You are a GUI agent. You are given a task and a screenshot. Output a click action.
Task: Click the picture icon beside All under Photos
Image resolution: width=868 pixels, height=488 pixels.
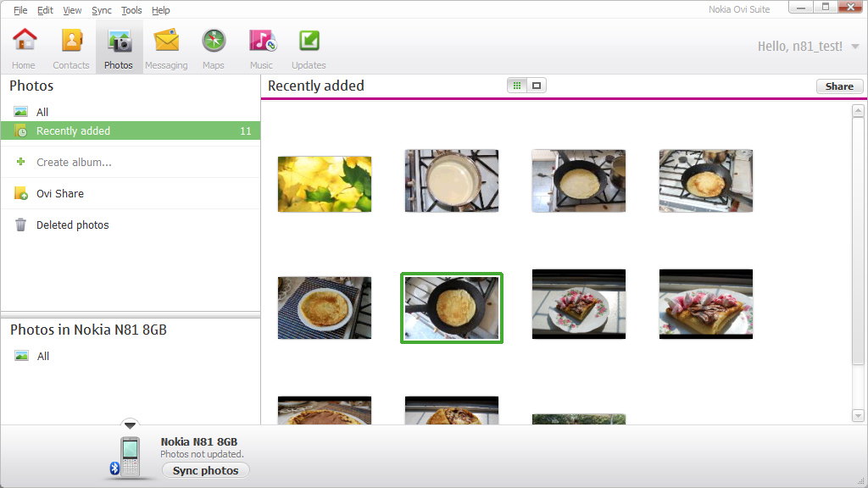click(x=21, y=112)
